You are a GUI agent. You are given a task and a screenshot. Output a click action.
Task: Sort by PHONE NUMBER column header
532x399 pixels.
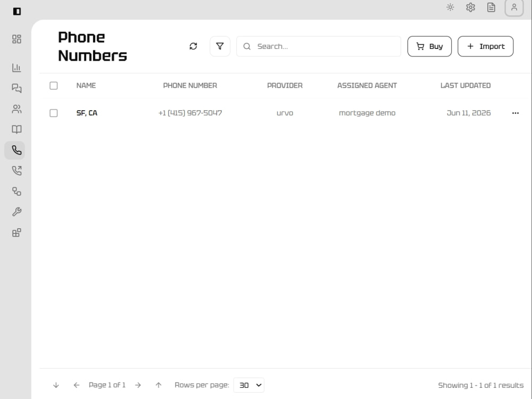point(190,86)
